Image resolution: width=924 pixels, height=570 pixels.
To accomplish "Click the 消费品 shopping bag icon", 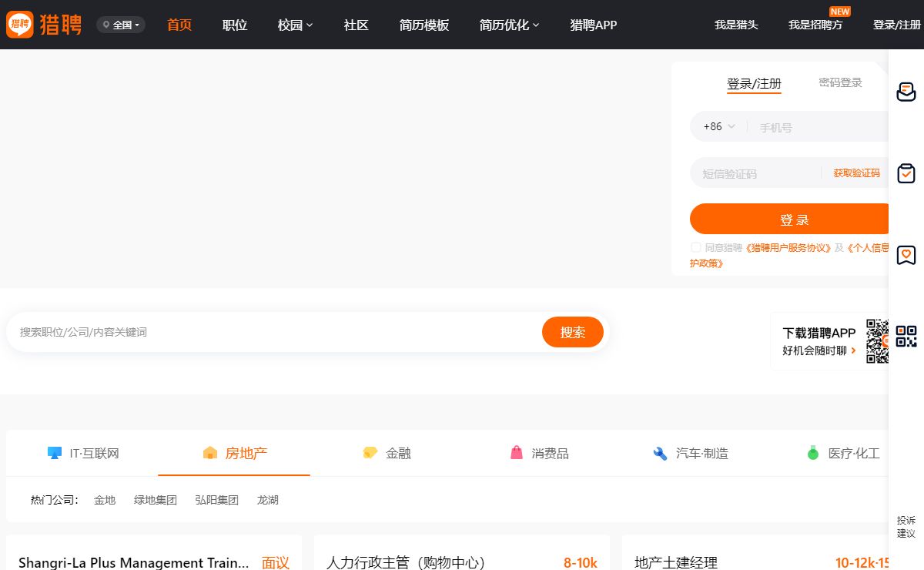I will point(517,453).
